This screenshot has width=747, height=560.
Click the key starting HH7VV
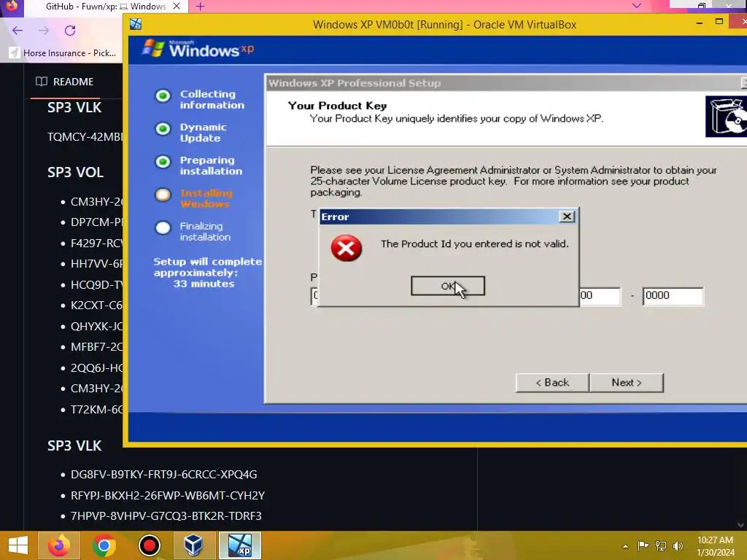pyautogui.click(x=97, y=264)
